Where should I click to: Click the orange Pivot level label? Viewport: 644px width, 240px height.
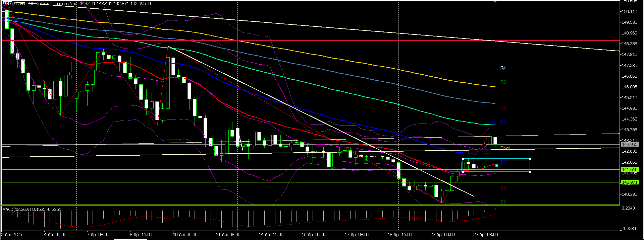pos(505,148)
